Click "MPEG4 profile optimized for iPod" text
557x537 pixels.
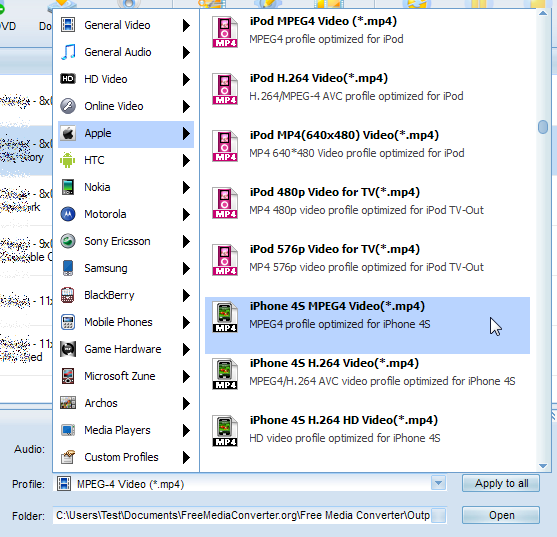(x=326, y=39)
